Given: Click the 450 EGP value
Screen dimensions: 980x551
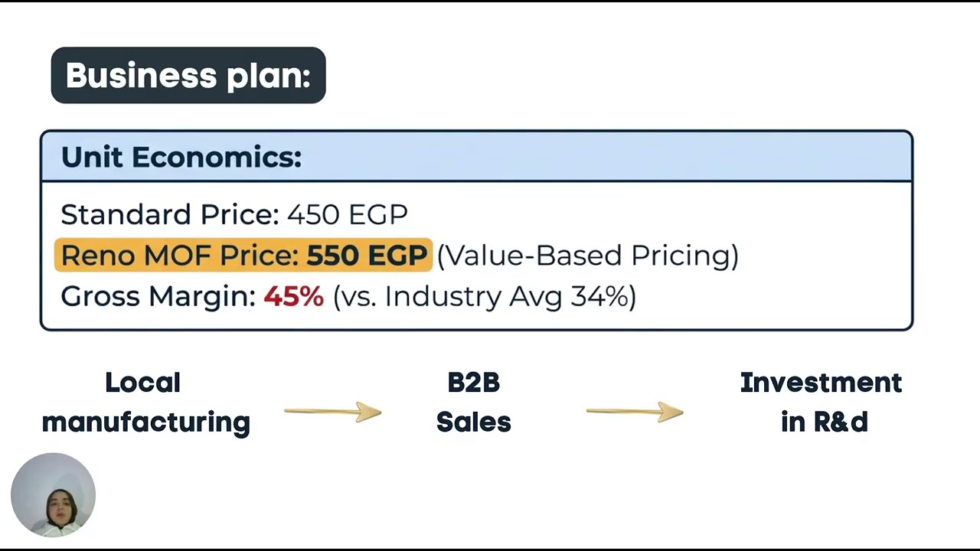Looking at the screenshot, I should pos(348,214).
